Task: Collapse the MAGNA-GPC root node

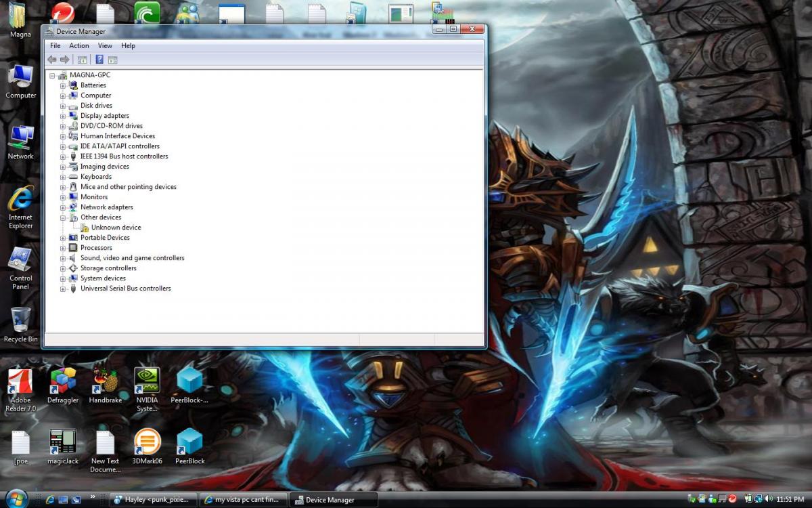Action: [x=52, y=75]
